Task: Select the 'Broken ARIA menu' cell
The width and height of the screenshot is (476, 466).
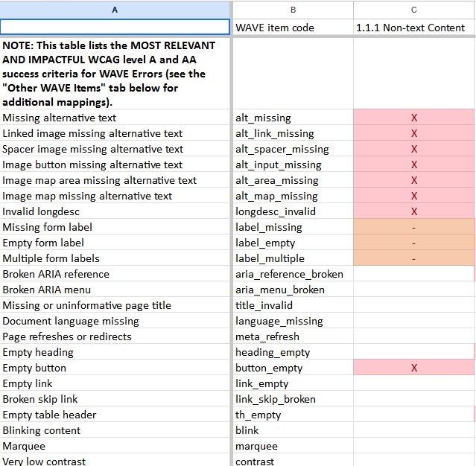Action: (x=115, y=290)
